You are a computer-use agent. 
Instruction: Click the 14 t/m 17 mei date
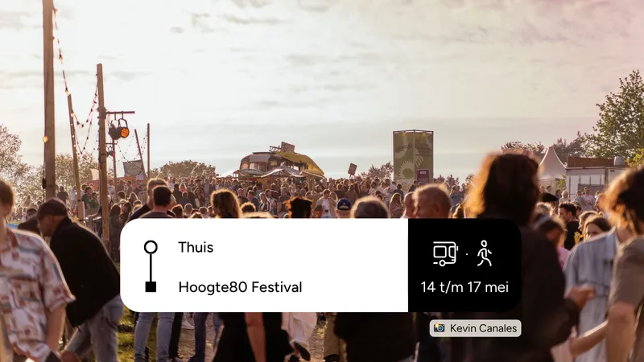(x=464, y=287)
